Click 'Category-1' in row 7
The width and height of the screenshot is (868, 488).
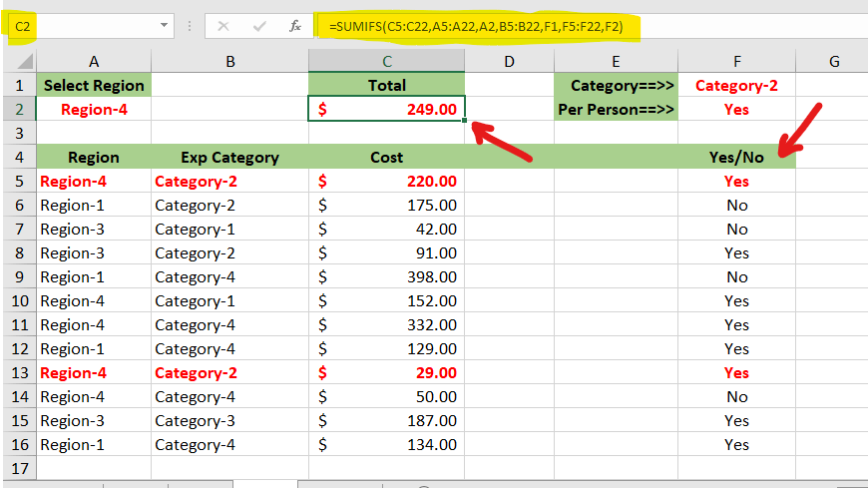coord(229,229)
